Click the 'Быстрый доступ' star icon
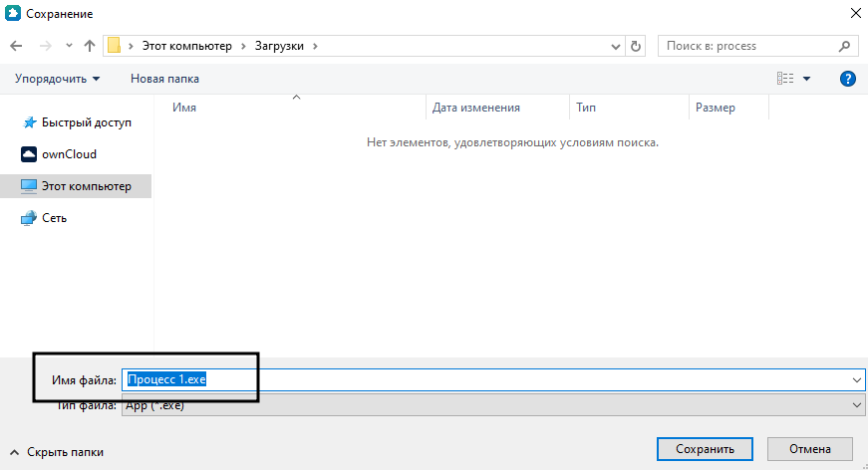 coord(29,122)
